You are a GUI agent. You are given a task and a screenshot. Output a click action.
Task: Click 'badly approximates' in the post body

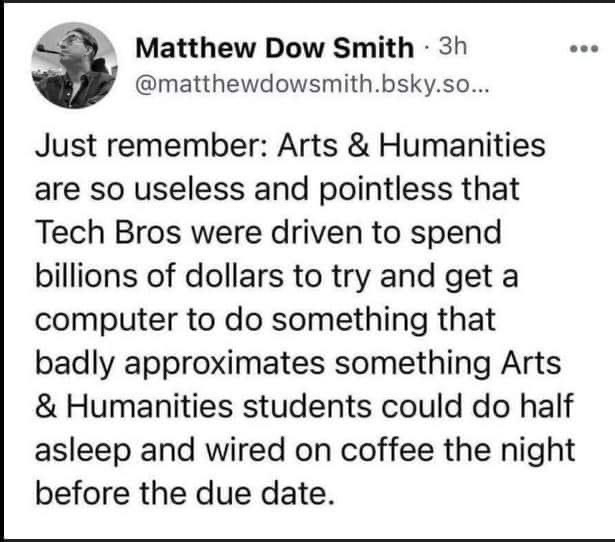pyautogui.click(x=180, y=364)
